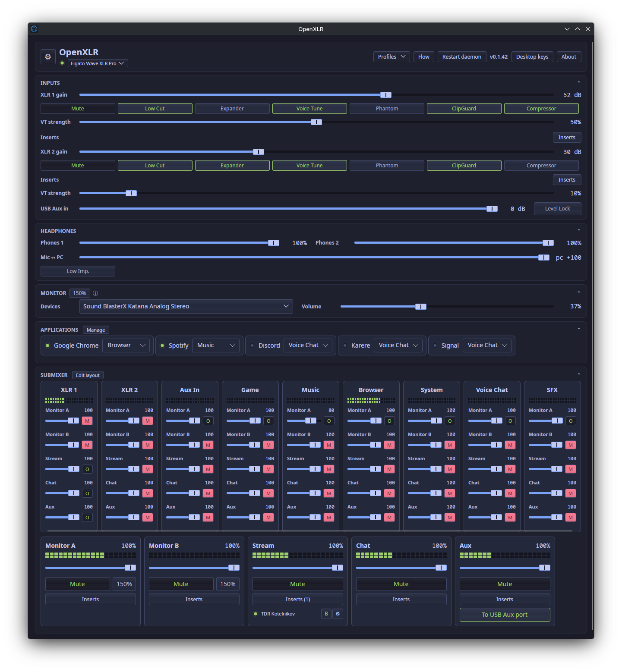Viewport: 622px width, 672px height.
Task: Mute SFX Monitor A route
Action: pos(571,421)
